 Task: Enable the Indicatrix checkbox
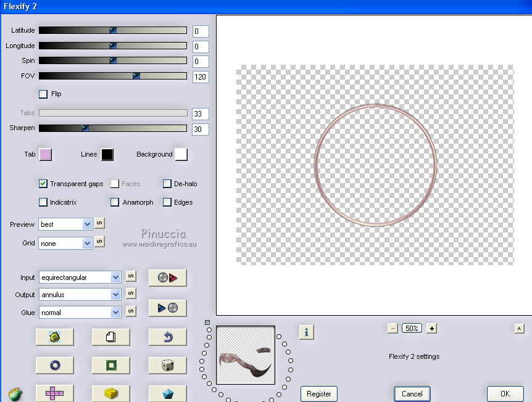point(43,202)
